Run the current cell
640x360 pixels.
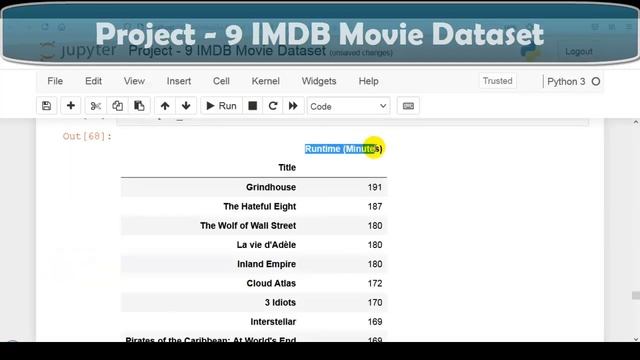point(221,106)
